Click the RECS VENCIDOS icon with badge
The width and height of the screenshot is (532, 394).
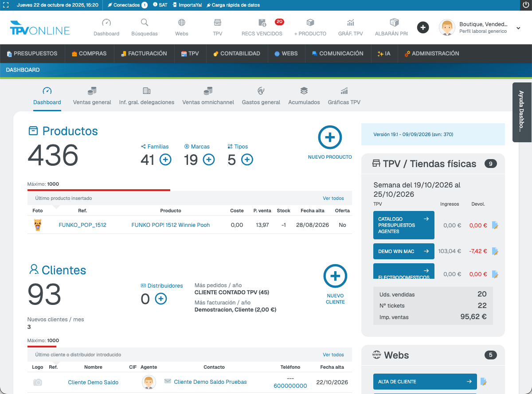(x=262, y=23)
